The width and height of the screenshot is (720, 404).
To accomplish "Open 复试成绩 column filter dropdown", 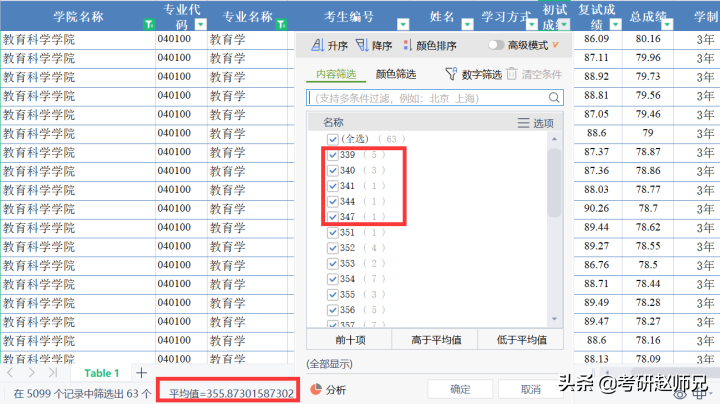I will coord(615,24).
